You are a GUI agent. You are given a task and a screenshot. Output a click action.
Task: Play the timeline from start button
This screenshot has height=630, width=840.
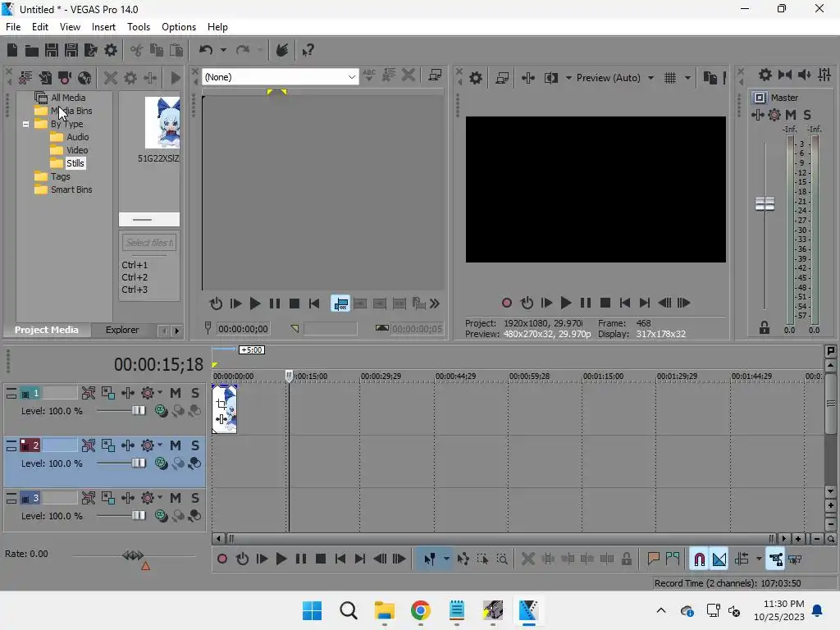pyautogui.click(x=262, y=559)
